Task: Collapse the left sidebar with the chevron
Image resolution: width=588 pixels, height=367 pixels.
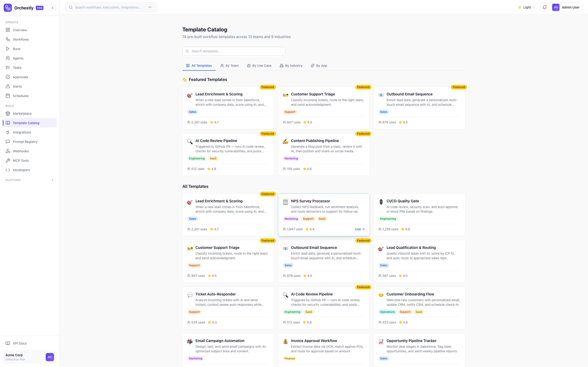Action: click(52, 8)
